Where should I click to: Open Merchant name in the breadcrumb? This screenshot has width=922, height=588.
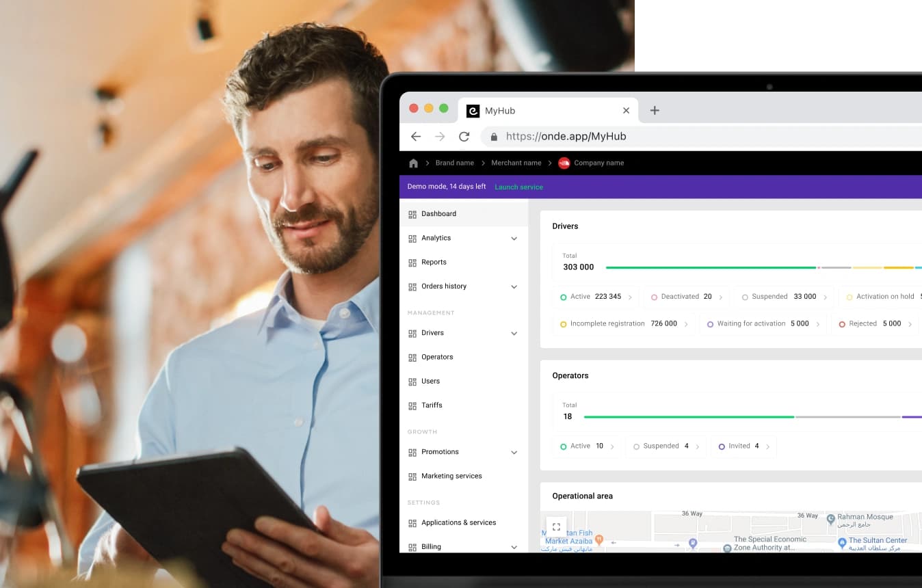516,163
